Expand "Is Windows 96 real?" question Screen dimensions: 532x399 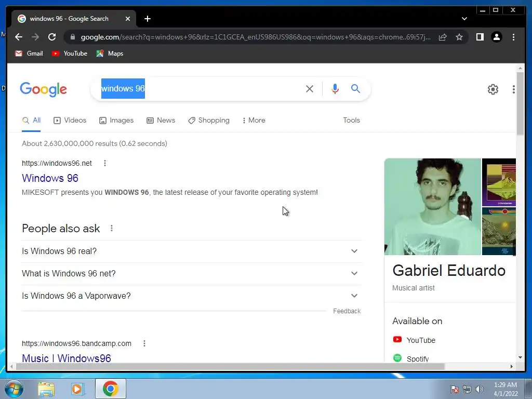point(191,251)
